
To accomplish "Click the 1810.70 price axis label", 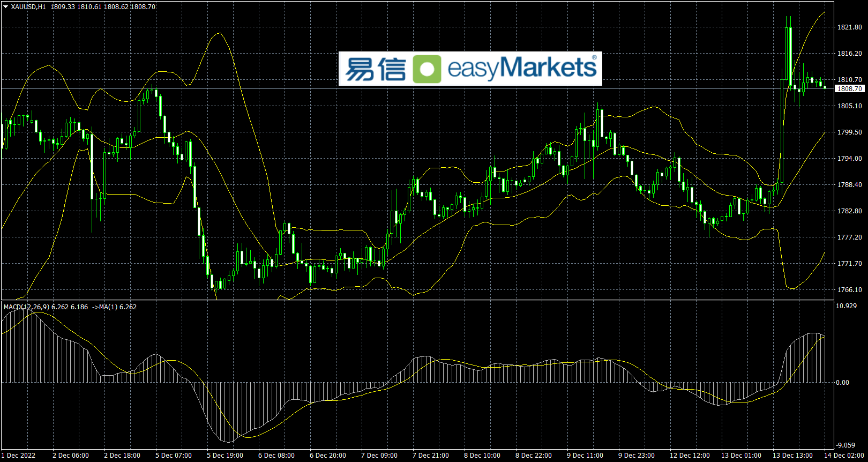I will click(x=849, y=80).
